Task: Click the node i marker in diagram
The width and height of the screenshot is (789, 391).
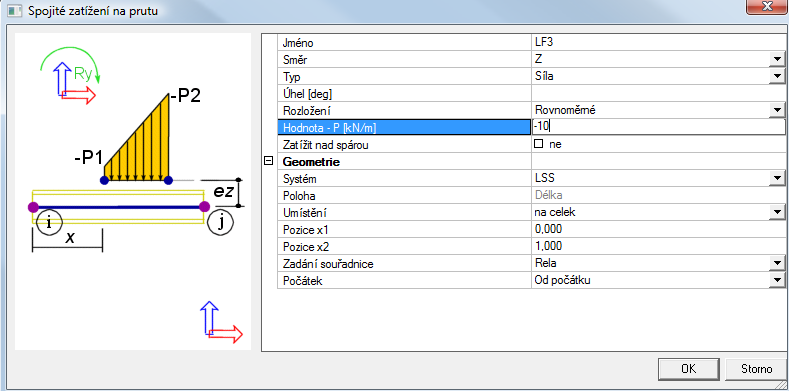Action: (48, 222)
